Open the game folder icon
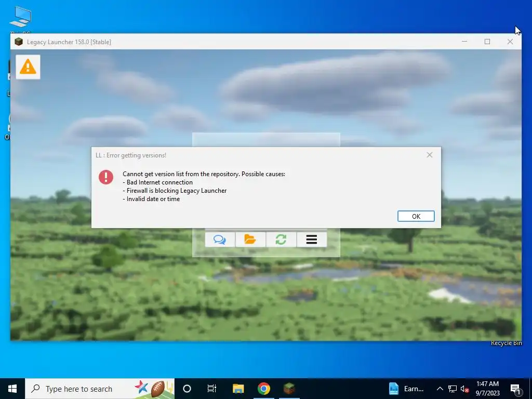Viewport: 532px width, 399px height. (x=250, y=240)
